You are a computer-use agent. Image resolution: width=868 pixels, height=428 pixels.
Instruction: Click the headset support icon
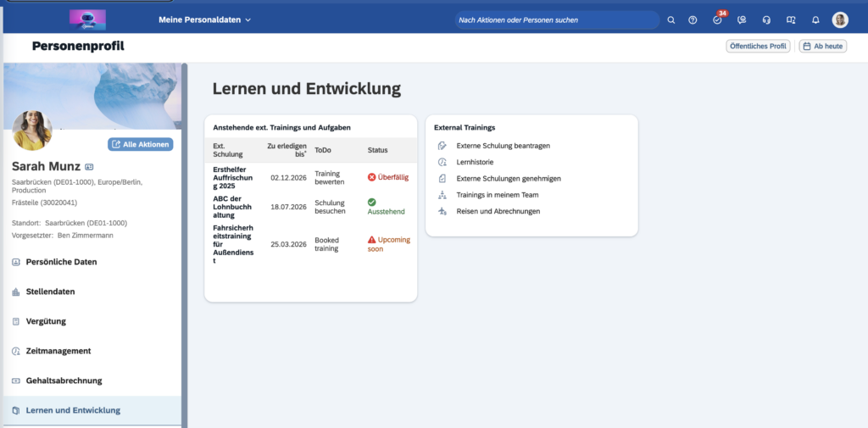tap(766, 19)
